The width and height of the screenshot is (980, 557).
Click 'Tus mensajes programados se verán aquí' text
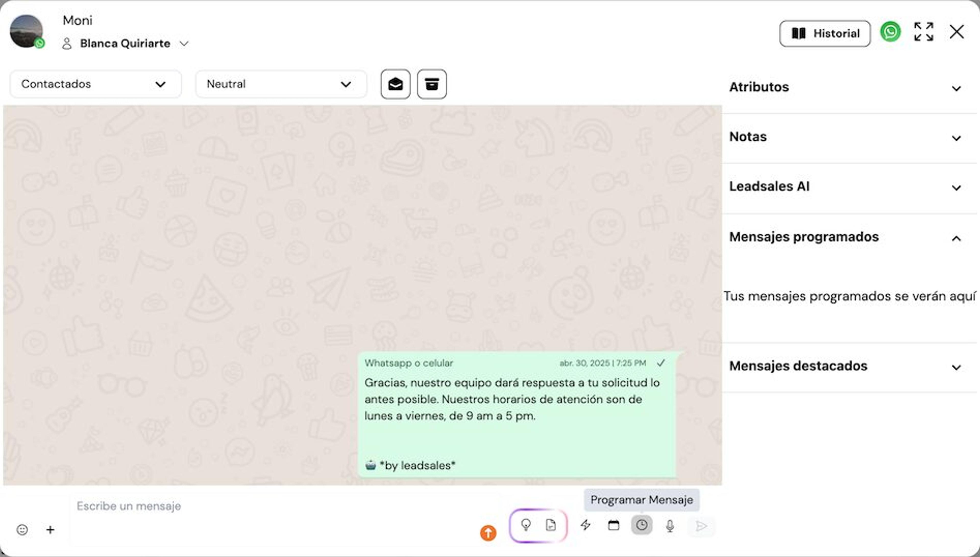(x=850, y=296)
